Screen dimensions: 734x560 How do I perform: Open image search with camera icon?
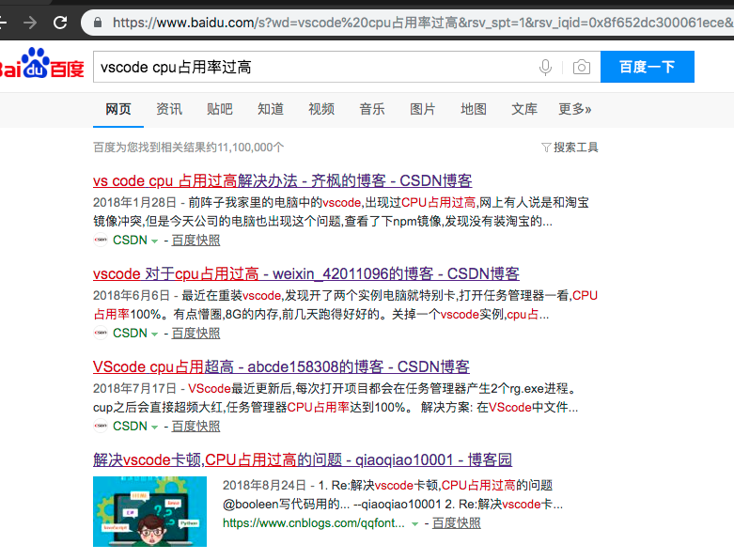pos(582,68)
